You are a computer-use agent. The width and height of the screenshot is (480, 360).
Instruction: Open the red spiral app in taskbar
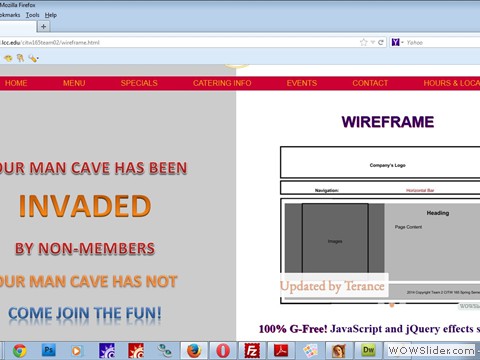136,351
